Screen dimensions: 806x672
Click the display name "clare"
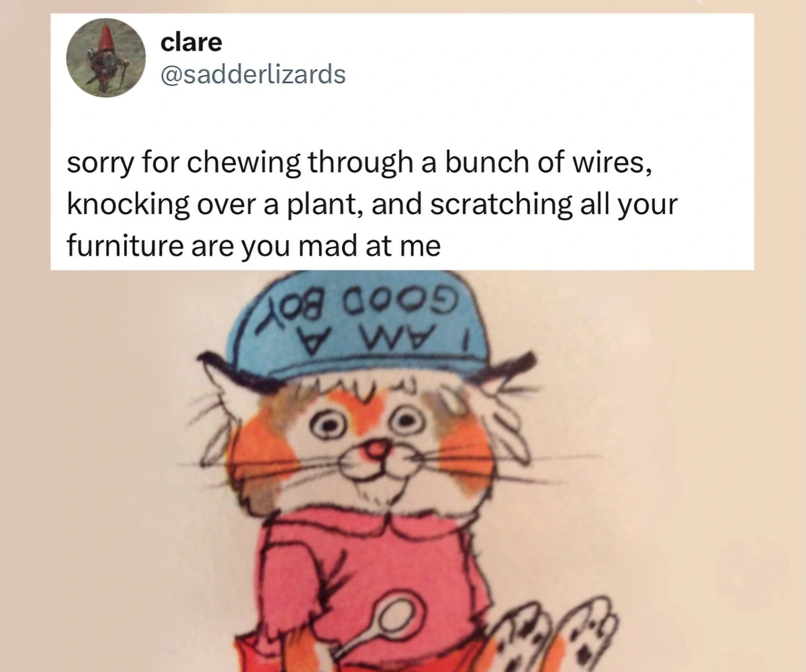[191, 42]
